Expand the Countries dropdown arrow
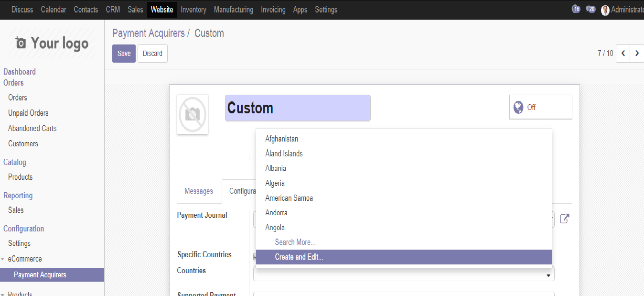 coord(548,276)
